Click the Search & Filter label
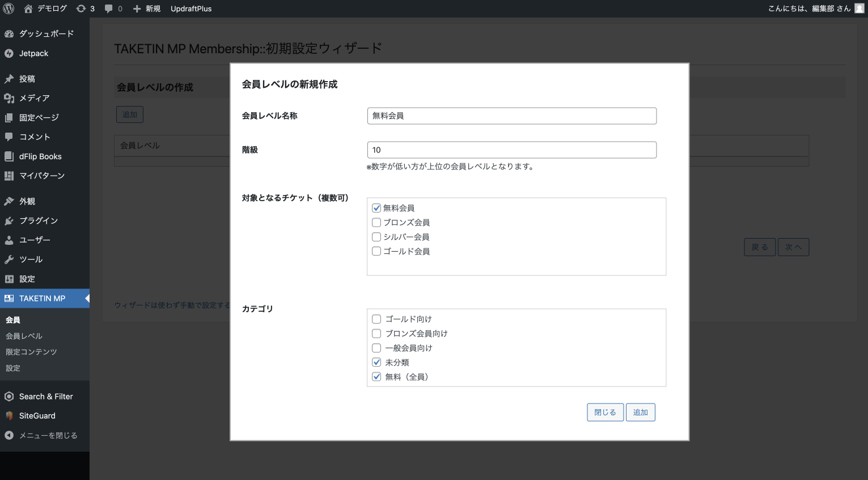 tap(46, 396)
